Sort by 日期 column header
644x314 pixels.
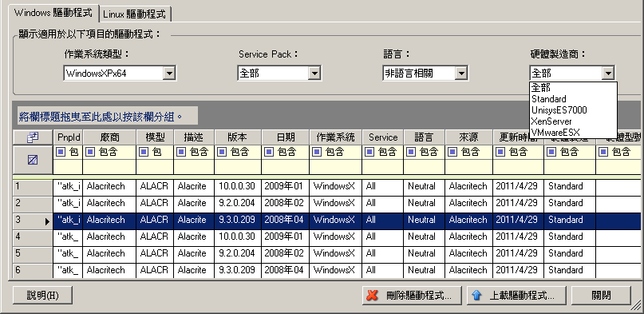(286, 137)
